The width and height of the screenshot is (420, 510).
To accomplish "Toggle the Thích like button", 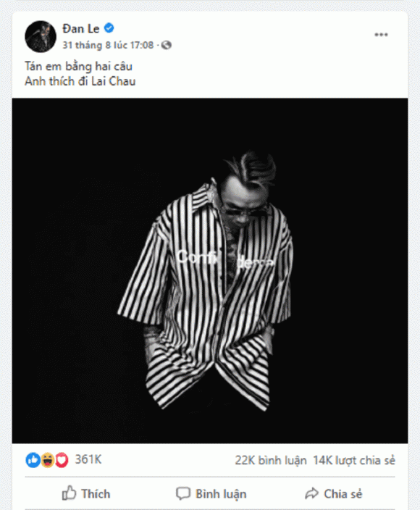I will coord(86,493).
